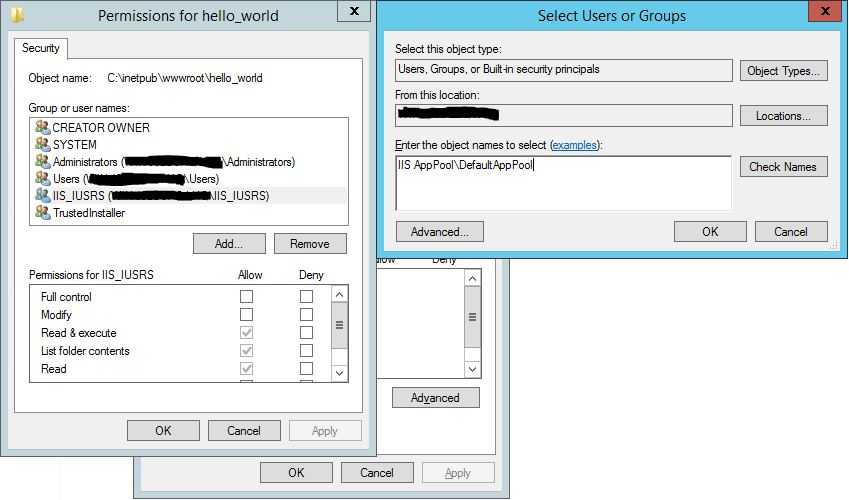The height and width of the screenshot is (500, 849).
Task: Open the examples link
Action: [574, 145]
